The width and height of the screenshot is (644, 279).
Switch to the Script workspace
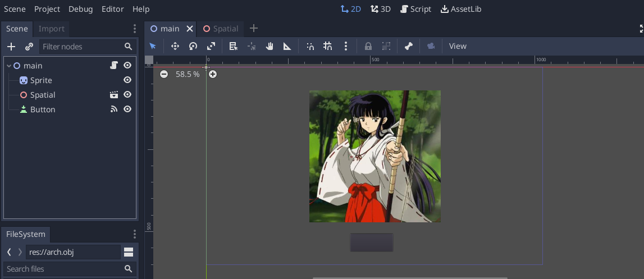415,8
